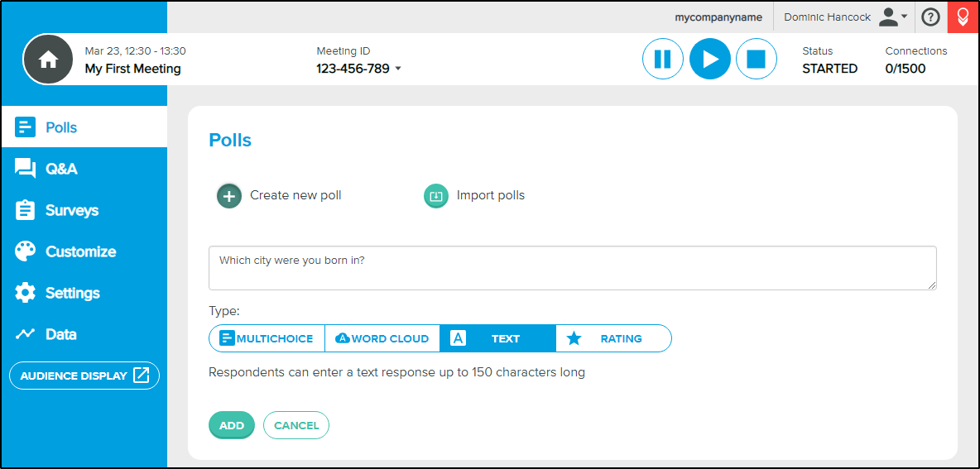980x469 pixels.
Task: Open the Dominic Hancock user menu
Action: pos(845,17)
